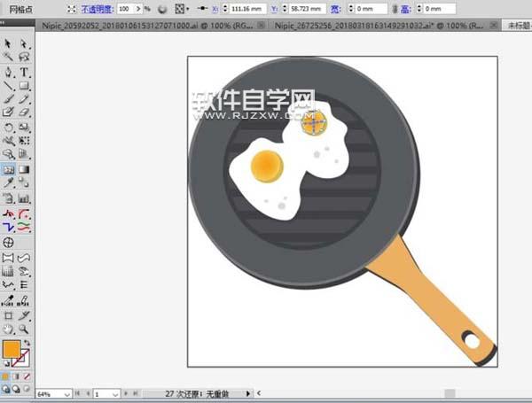Click the Y coordinate stepper arrows
532x403 pixels.
point(285,9)
